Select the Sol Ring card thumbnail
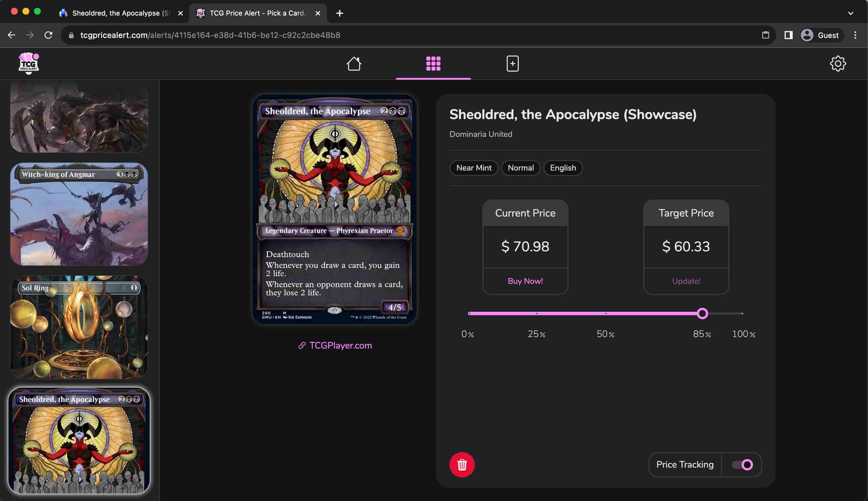The width and height of the screenshot is (868, 501). click(79, 327)
